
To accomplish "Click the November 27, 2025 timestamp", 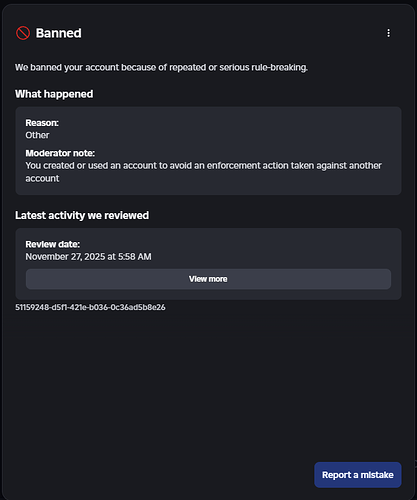I will pyautogui.click(x=88, y=256).
